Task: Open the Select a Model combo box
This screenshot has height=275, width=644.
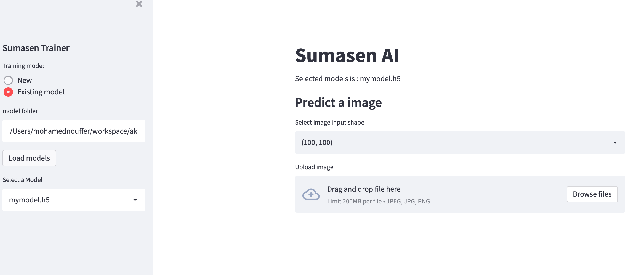Action: [69, 200]
